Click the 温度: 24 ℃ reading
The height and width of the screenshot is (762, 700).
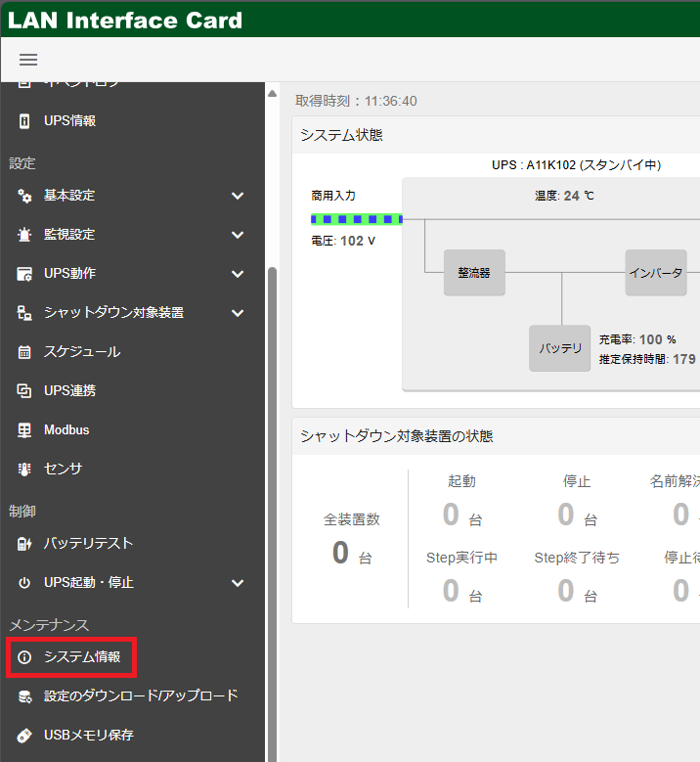click(x=564, y=196)
